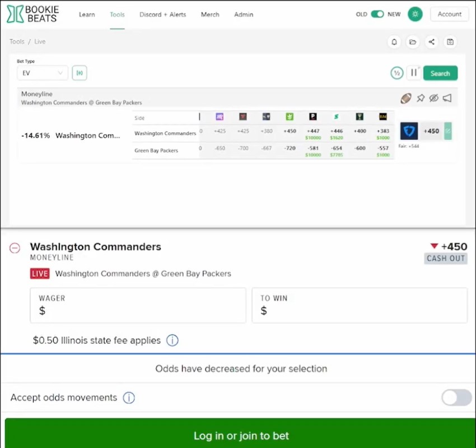Pin the Commanders at Packers game
The width and height of the screenshot is (476, 448).
[419, 97]
